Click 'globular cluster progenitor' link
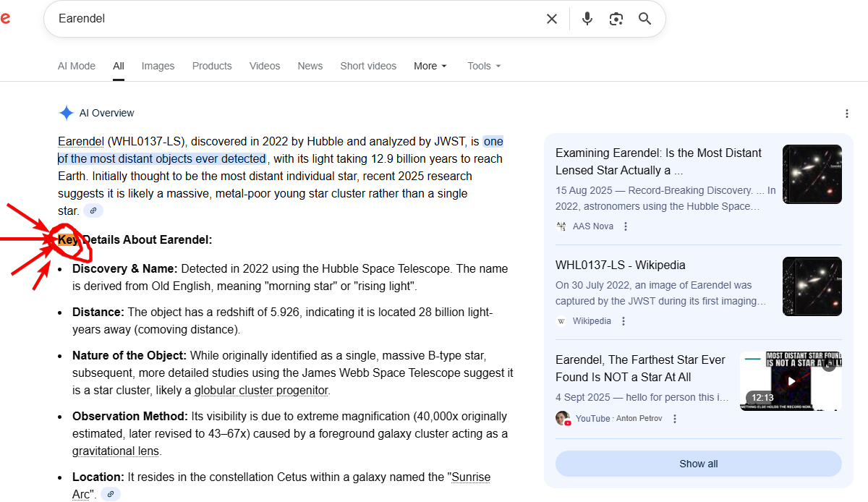The image size is (868, 502). (x=261, y=391)
